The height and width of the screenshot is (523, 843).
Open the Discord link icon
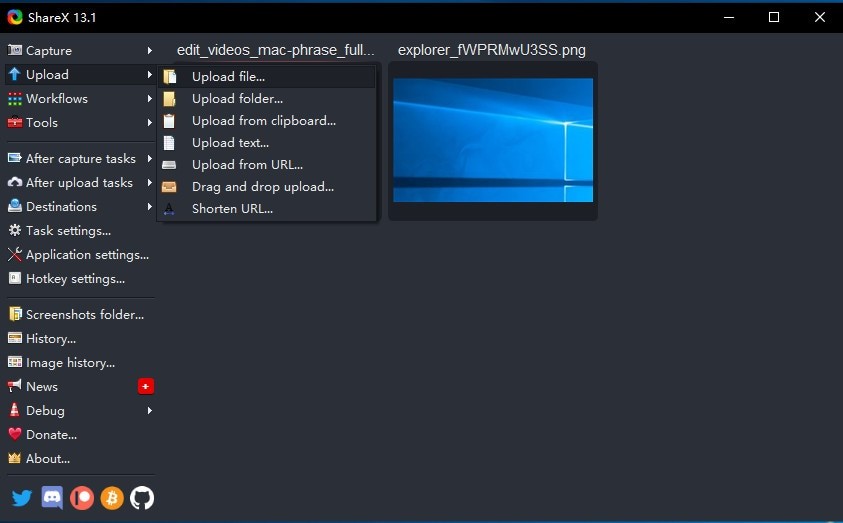coord(52,498)
